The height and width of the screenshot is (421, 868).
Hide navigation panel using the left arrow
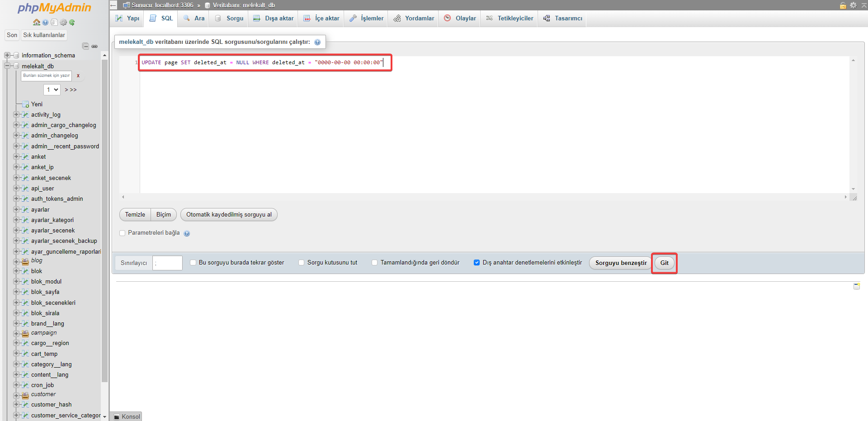tap(113, 5)
